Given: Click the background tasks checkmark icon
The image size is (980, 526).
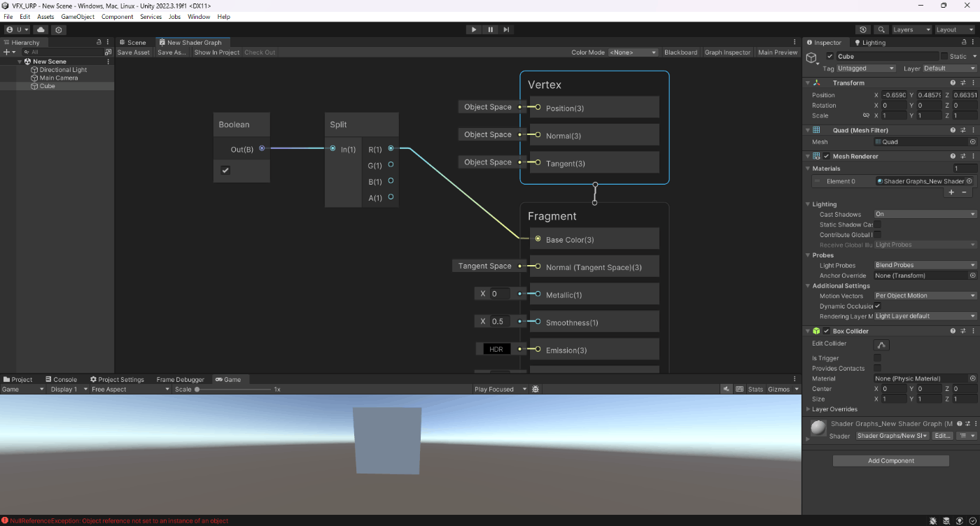Looking at the screenshot, I should pyautogui.click(x=972, y=520).
